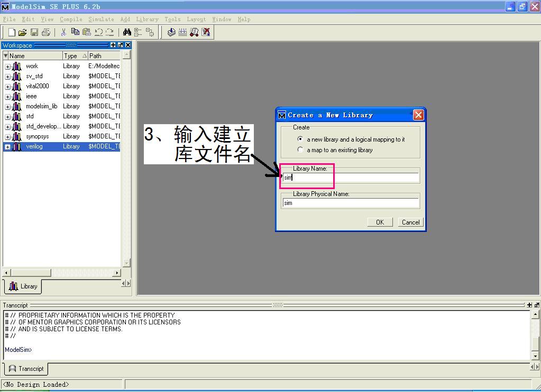Click the Paste toolbar icon
Image resolution: width=541 pixels, height=392 pixels.
[x=87, y=32]
